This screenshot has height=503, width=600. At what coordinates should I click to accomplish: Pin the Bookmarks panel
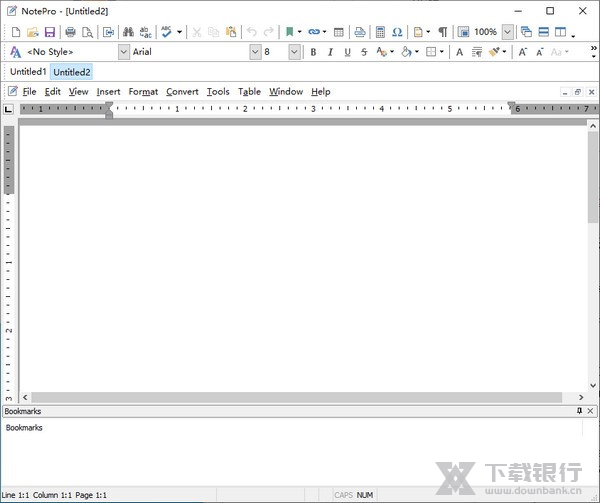click(x=579, y=411)
